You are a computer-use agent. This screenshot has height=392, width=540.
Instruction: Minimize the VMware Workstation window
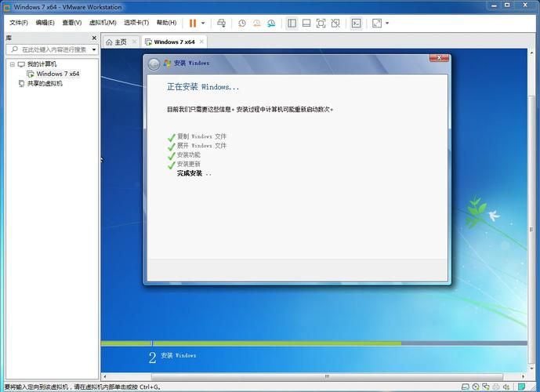[495, 5]
